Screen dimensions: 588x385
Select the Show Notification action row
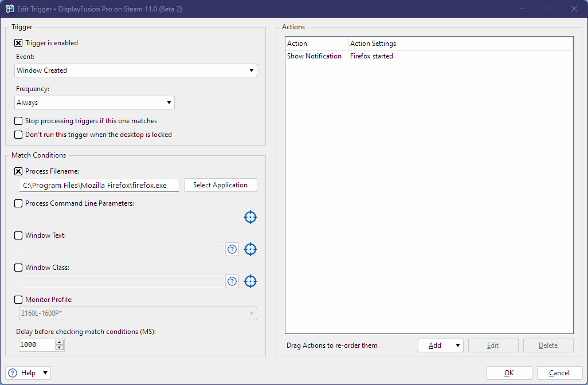pos(314,56)
